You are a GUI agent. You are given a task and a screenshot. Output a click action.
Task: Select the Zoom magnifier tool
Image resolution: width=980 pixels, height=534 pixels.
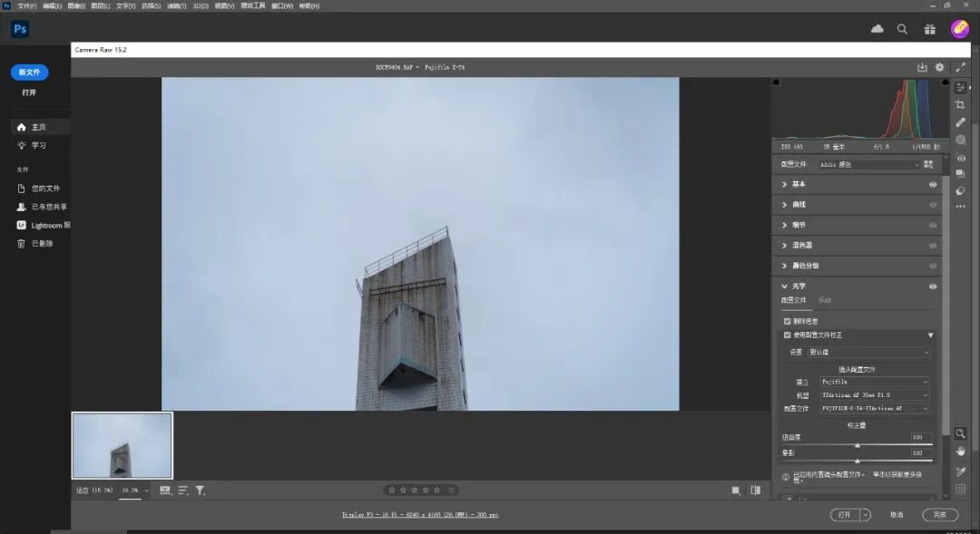[961, 433]
